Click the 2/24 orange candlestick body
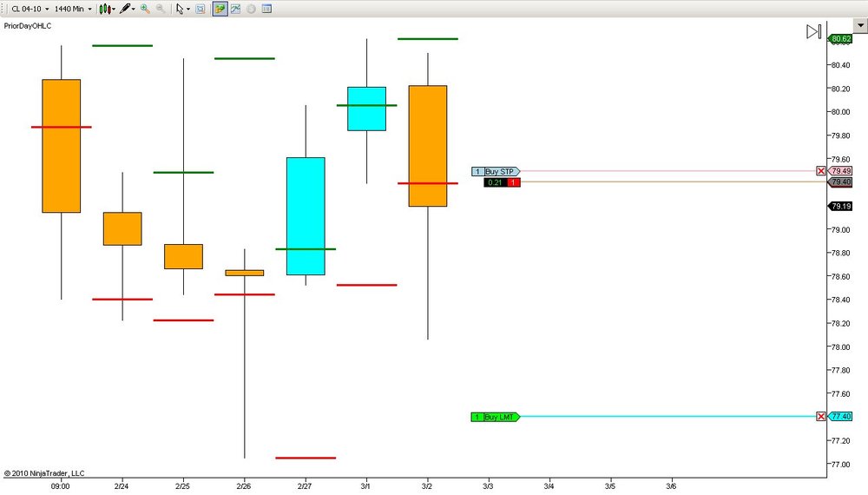 tap(122, 228)
